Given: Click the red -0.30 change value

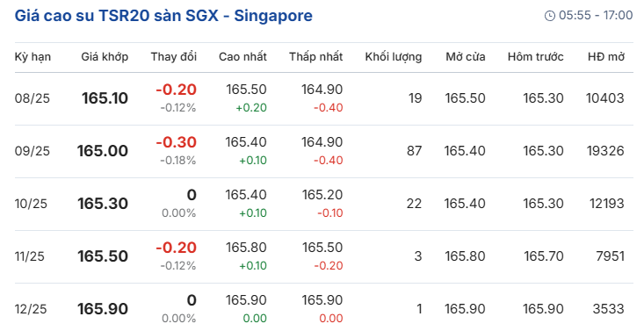Looking at the screenshot, I should pos(177,142).
